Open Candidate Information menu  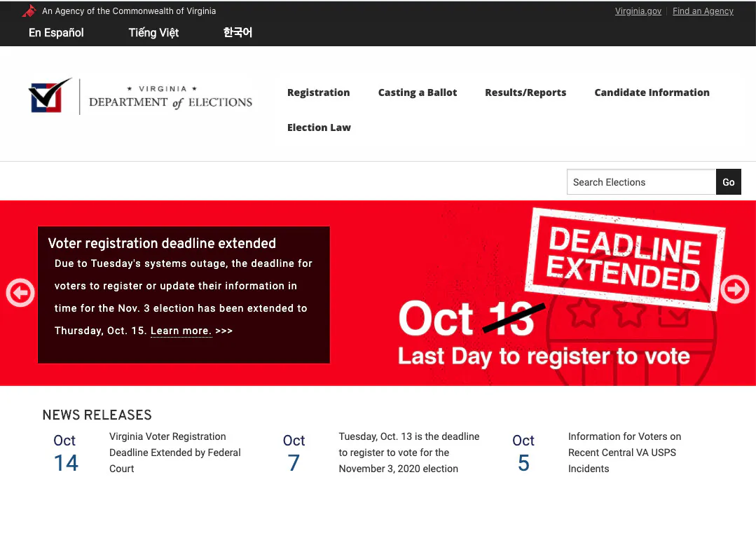(x=652, y=92)
